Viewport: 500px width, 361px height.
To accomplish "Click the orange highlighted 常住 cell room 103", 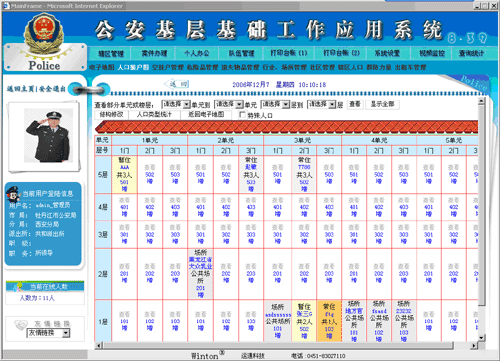I will pos(329,321).
